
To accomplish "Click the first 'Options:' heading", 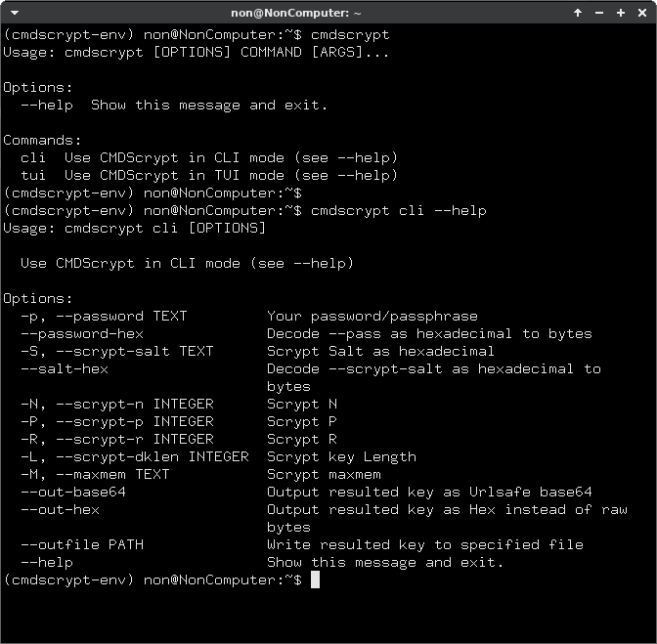I will [x=38, y=88].
